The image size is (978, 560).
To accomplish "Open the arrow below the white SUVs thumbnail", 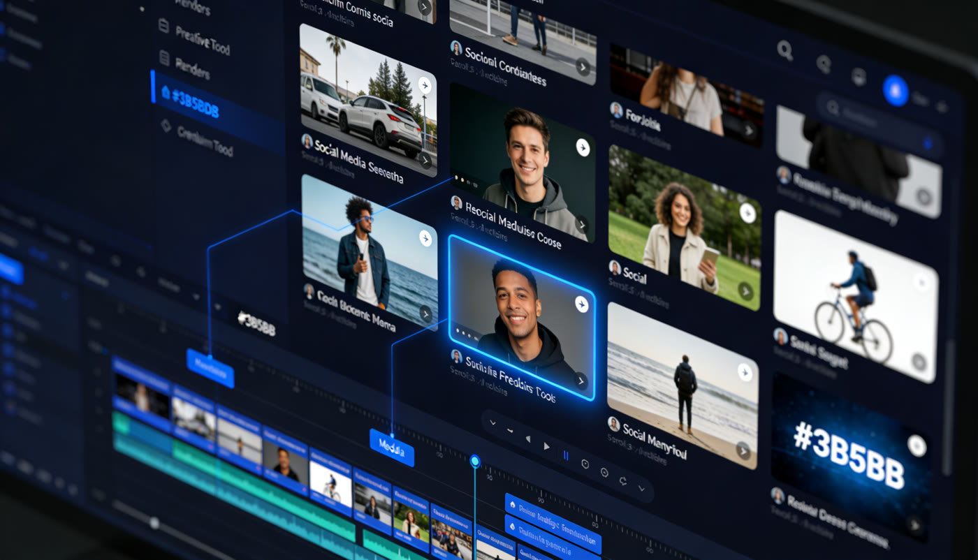I will point(425,161).
